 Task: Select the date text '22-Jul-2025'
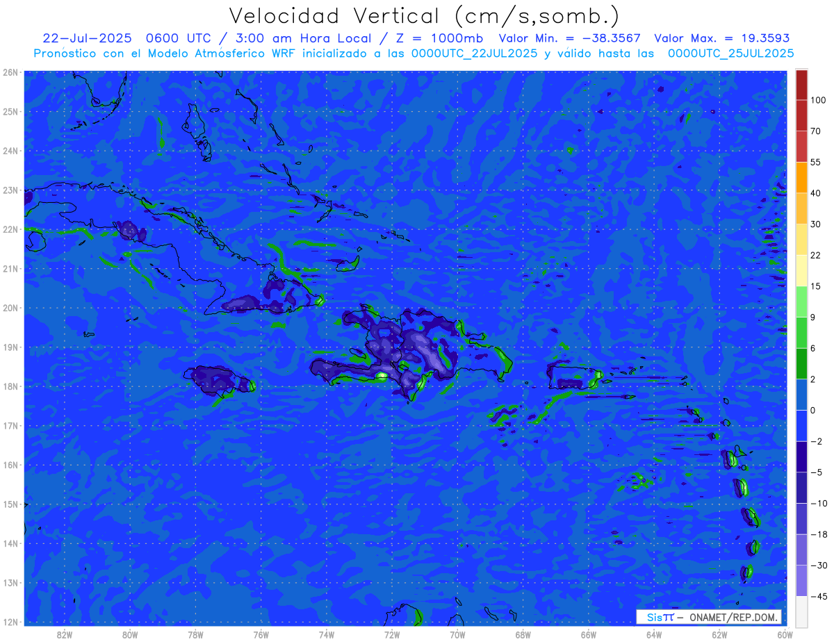[x=87, y=38]
